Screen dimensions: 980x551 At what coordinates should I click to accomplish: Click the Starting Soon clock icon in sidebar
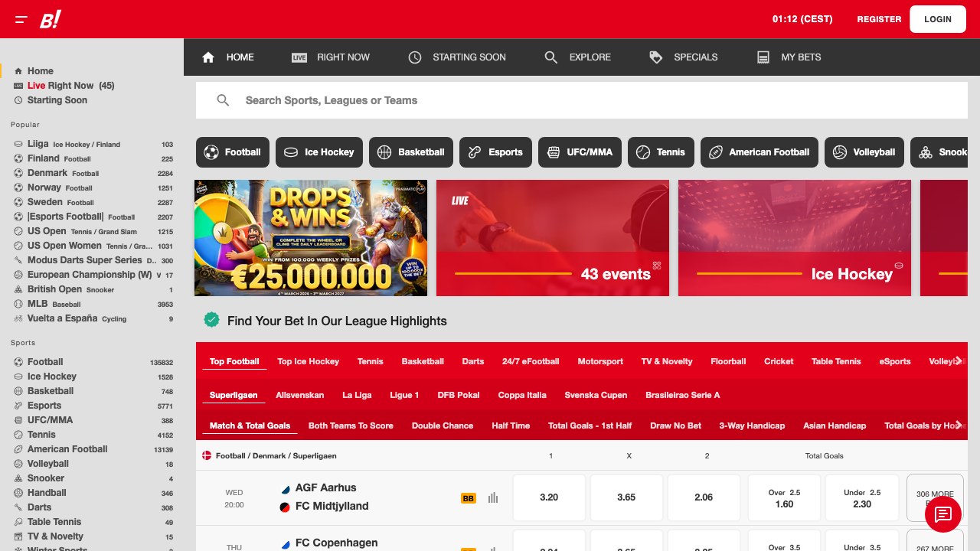pos(18,100)
